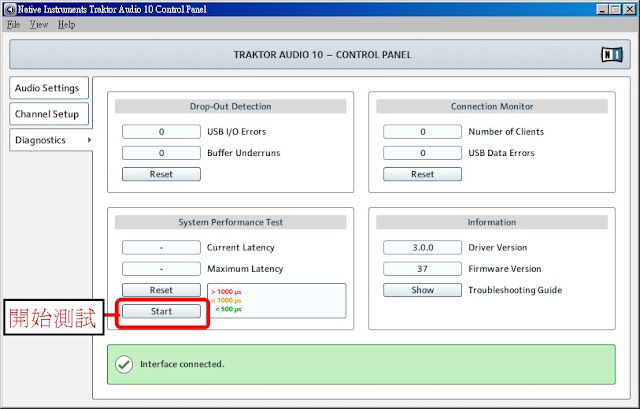Click the Maximum Latency value field
The width and height of the screenshot is (640, 409).
pyautogui.click(x=161, y=269)
